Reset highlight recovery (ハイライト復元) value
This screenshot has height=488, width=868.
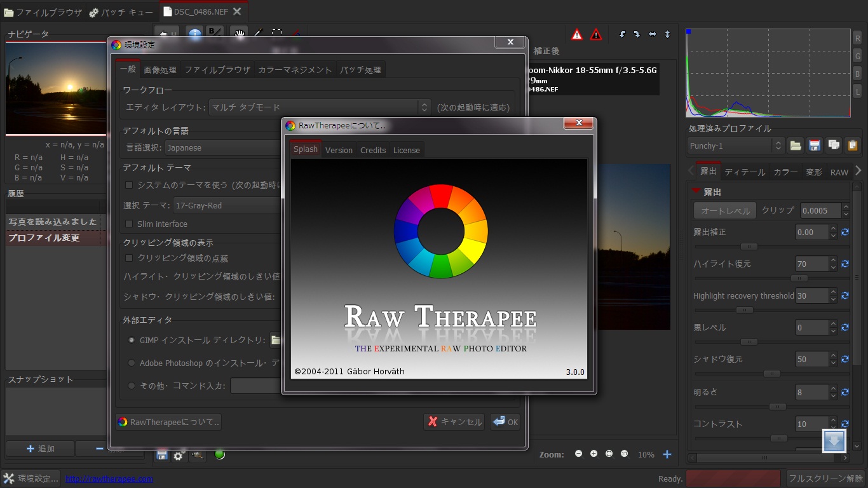pos(845,264)
